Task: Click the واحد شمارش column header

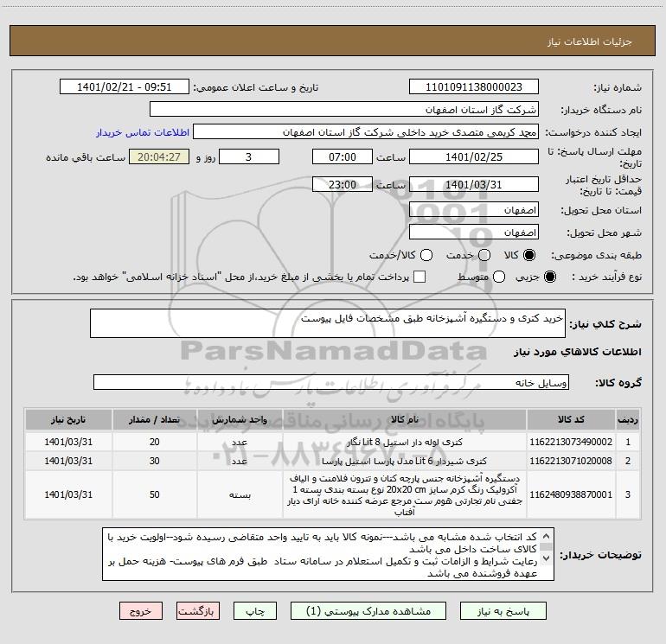Action: [x=240, y=419]
